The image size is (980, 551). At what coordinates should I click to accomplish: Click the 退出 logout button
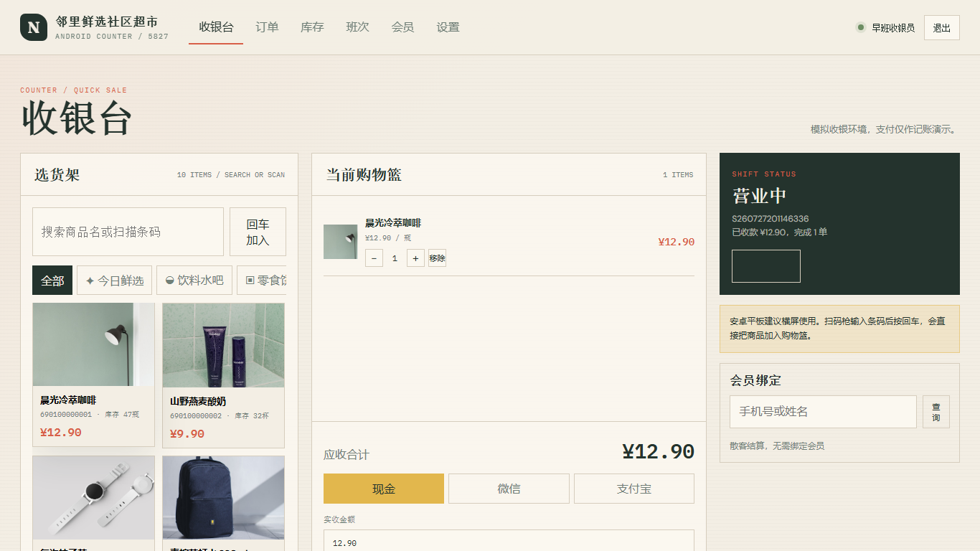pos(942,28)
